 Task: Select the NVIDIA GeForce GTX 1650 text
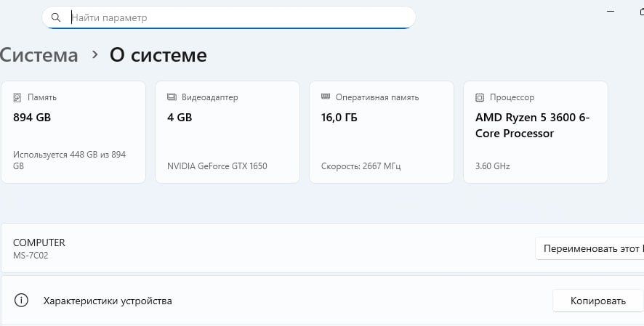tap(217, 166)
